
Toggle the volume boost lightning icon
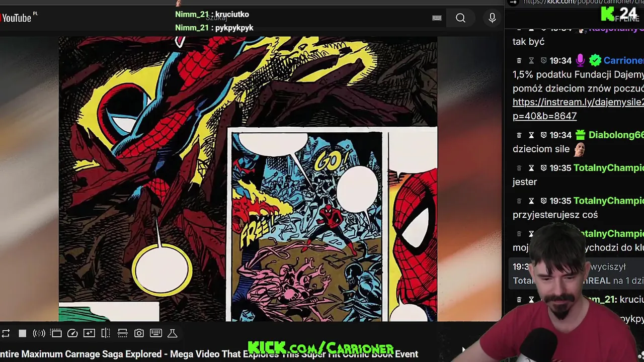point(39,333)
